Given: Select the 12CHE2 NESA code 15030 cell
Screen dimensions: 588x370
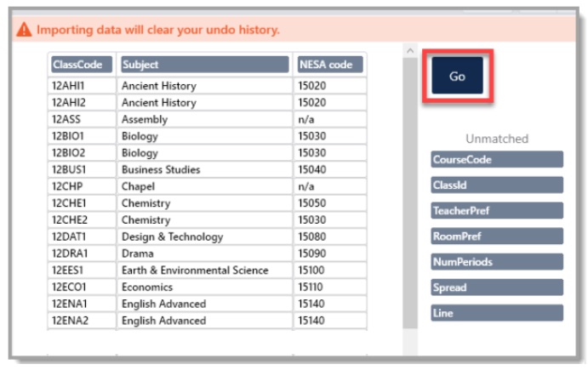Looking at the screenshot, I should (330, 220).
